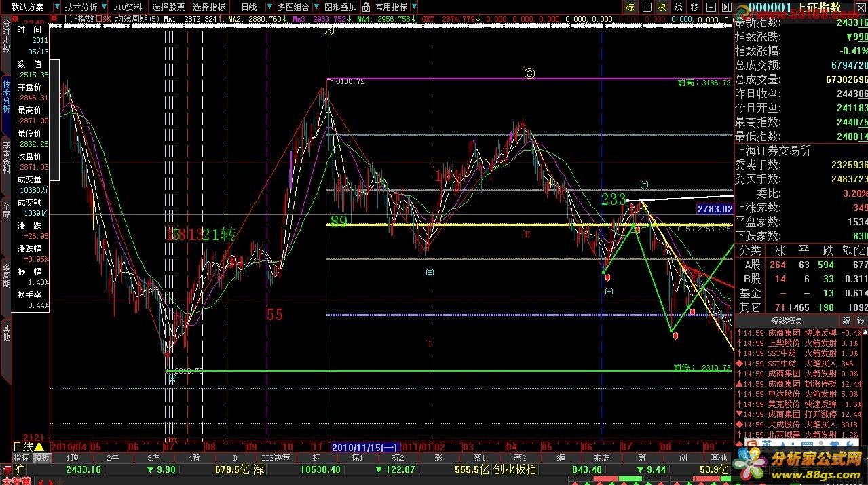Click the 日线 period label below chart

pos(23,447)
